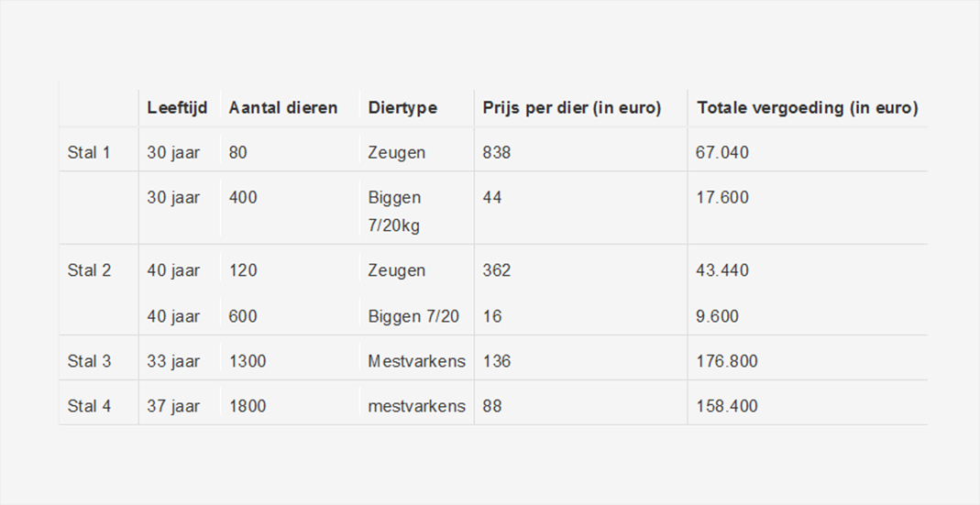
Task: Select the 67.040 total cell
Action: tap(721, 152)
